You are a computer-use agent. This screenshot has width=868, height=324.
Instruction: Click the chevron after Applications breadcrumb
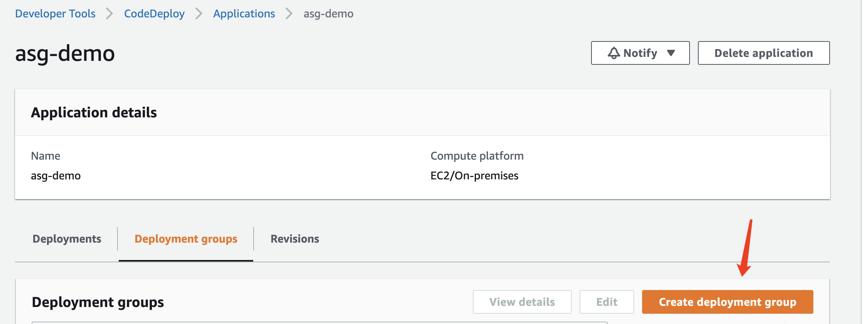(289, 14)
